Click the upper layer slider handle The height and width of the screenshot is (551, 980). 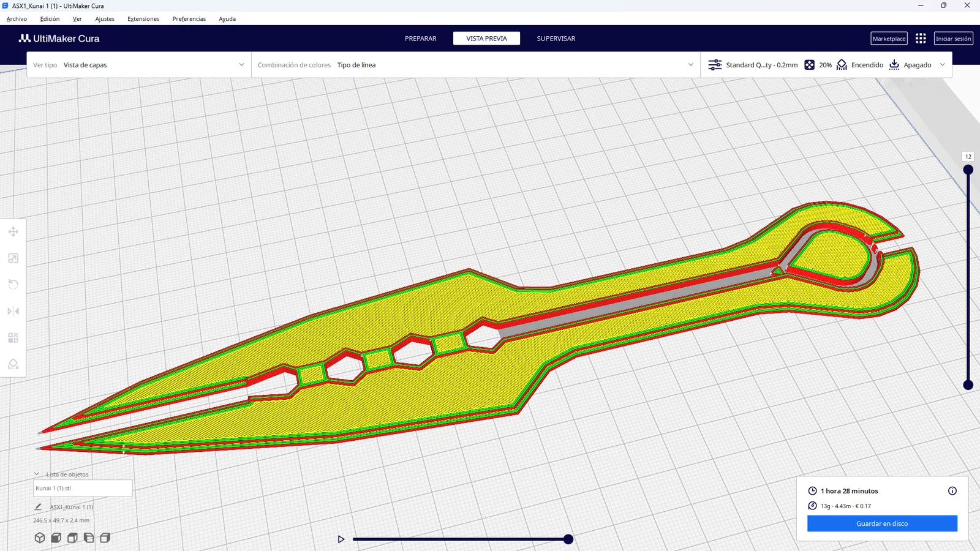coord(968,170)
